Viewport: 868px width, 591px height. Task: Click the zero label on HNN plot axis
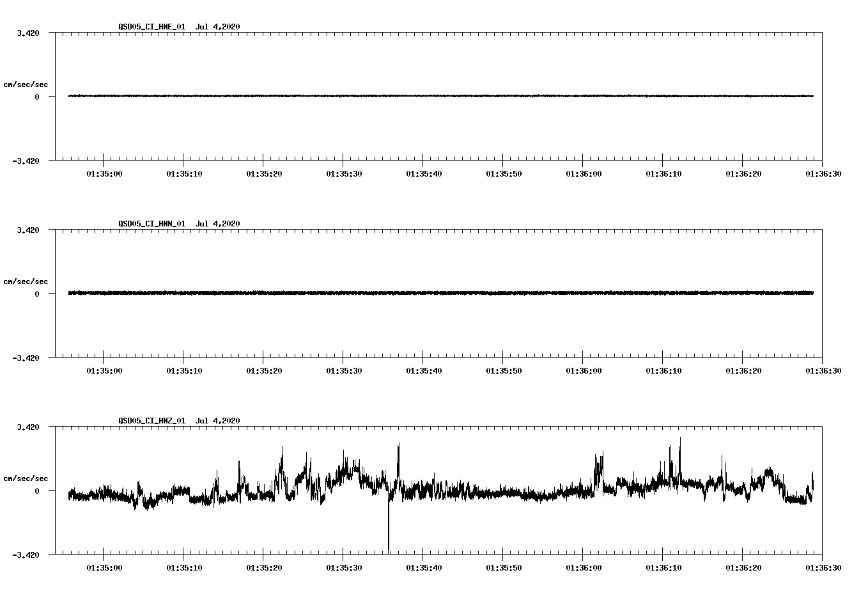click(37, 294)
